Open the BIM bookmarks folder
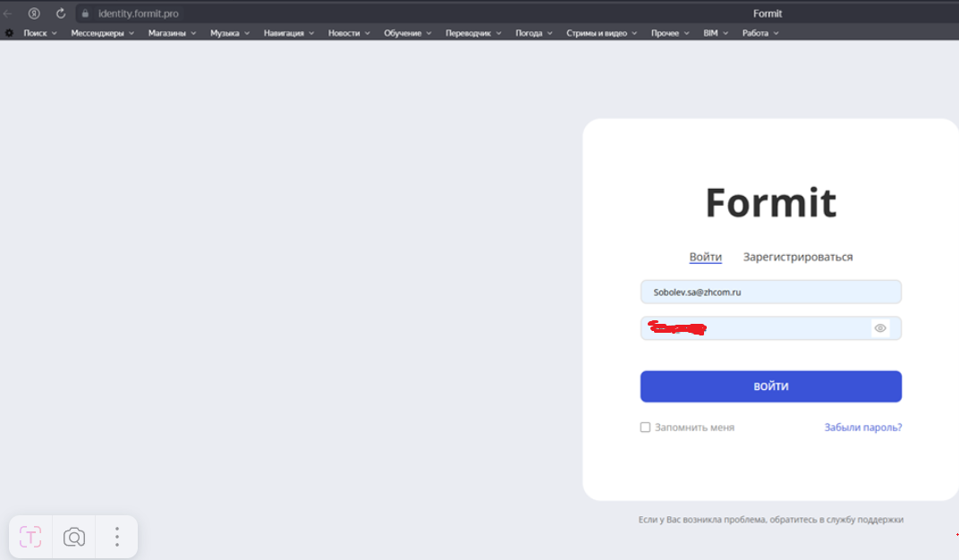Image resolution: width=959 pixels, height=560 pixels. tap(716, 33)
